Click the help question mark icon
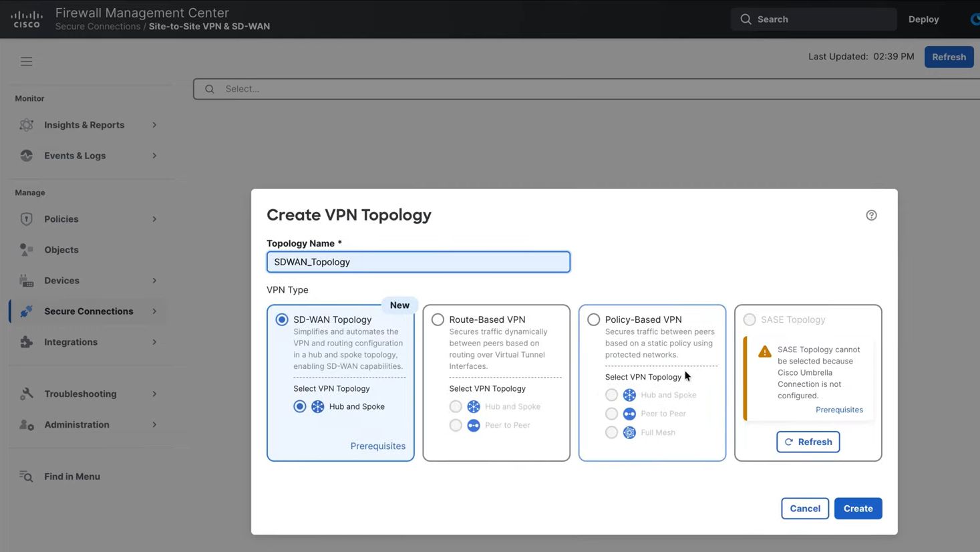The height and width of the screenshot is (552, 980). tap(871, 215)
